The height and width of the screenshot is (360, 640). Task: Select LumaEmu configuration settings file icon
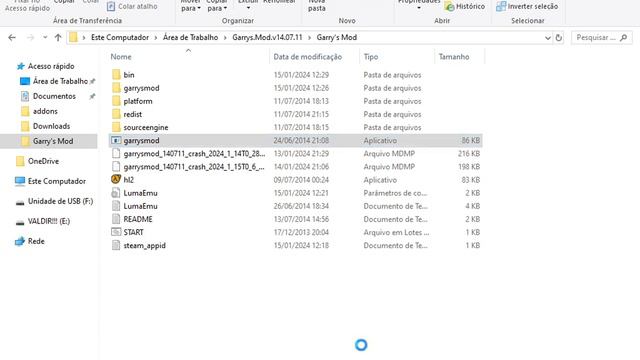[x=116, y=193]
